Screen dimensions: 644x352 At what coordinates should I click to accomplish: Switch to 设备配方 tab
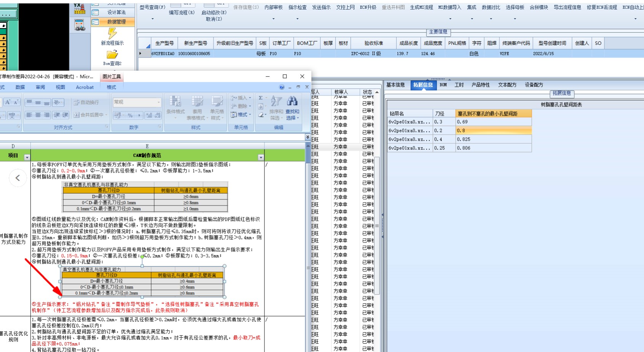click(x=534, y=85)
